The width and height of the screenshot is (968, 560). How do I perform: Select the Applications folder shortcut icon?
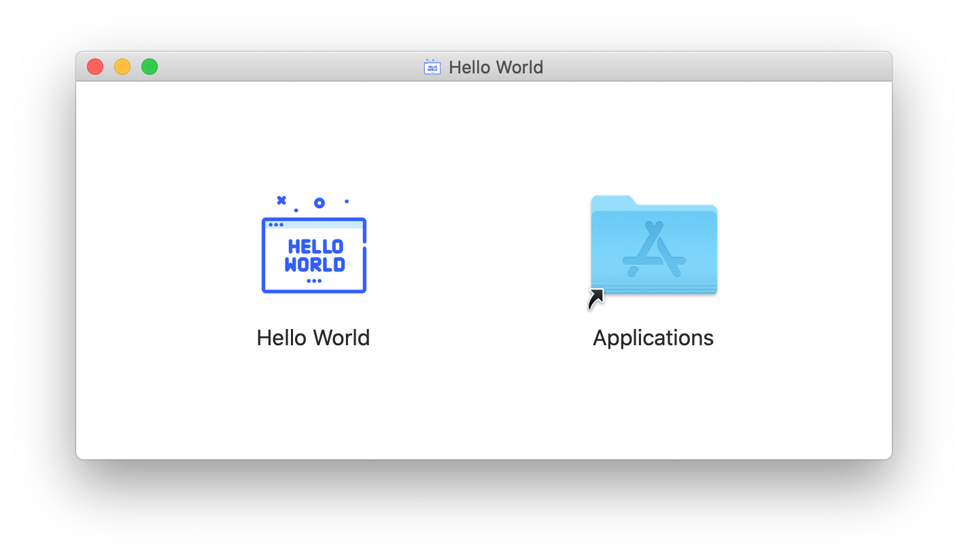(653, 251)
